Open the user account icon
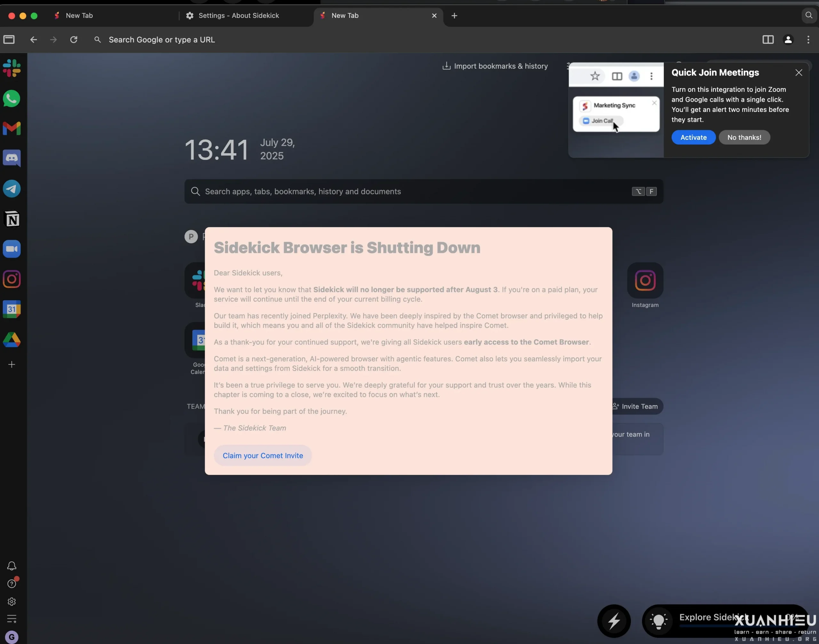 click(x=788, y=40)
